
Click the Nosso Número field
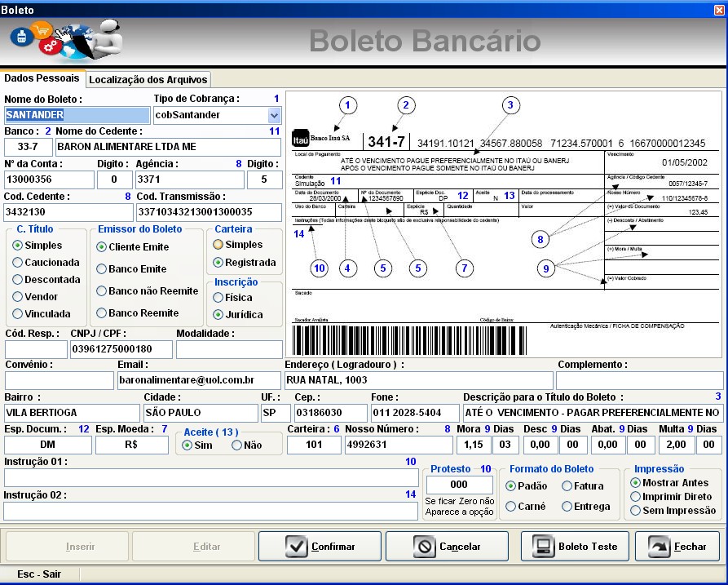pyautogui.click(x=399, y=445)
